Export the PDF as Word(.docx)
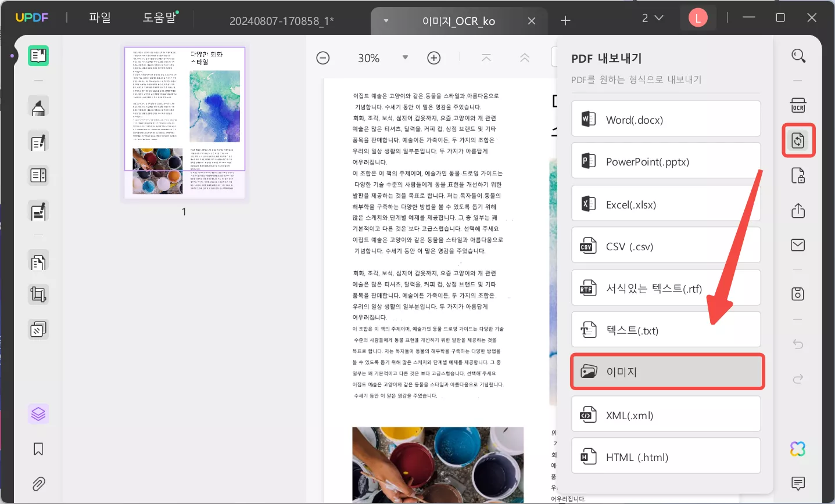The width and height of the screenshot is (835, 504). click(x=666, y=118)
